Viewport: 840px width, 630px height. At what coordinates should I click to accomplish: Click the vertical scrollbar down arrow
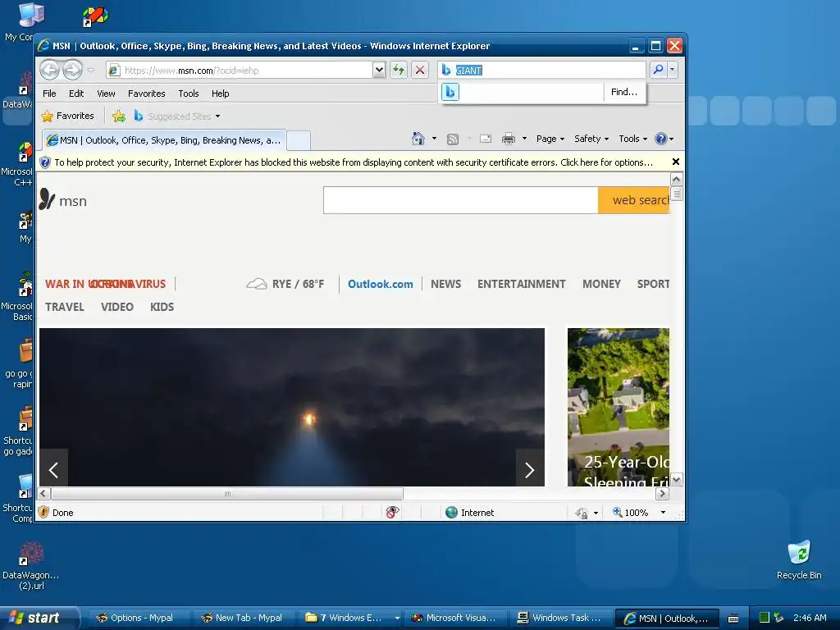tap(677, 480)
